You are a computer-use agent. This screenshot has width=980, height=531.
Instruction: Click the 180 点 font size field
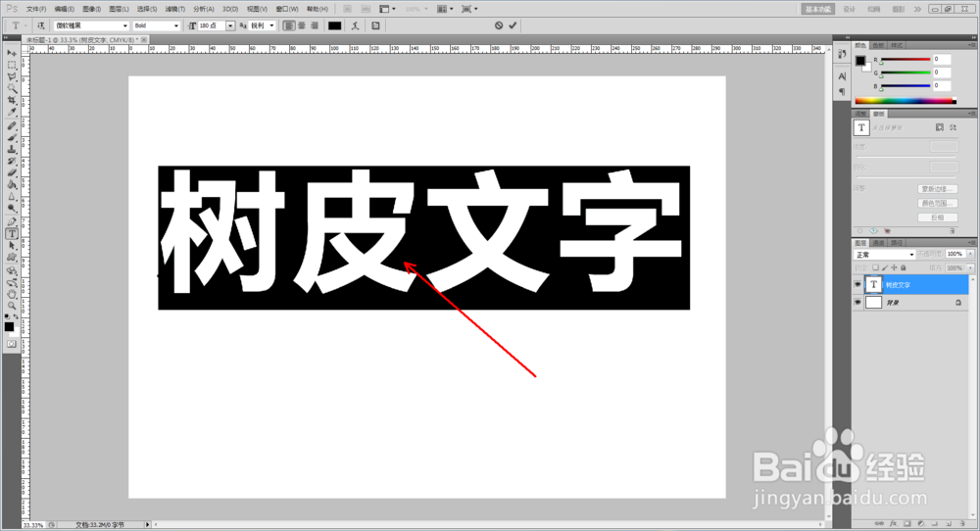pos(212,25)
